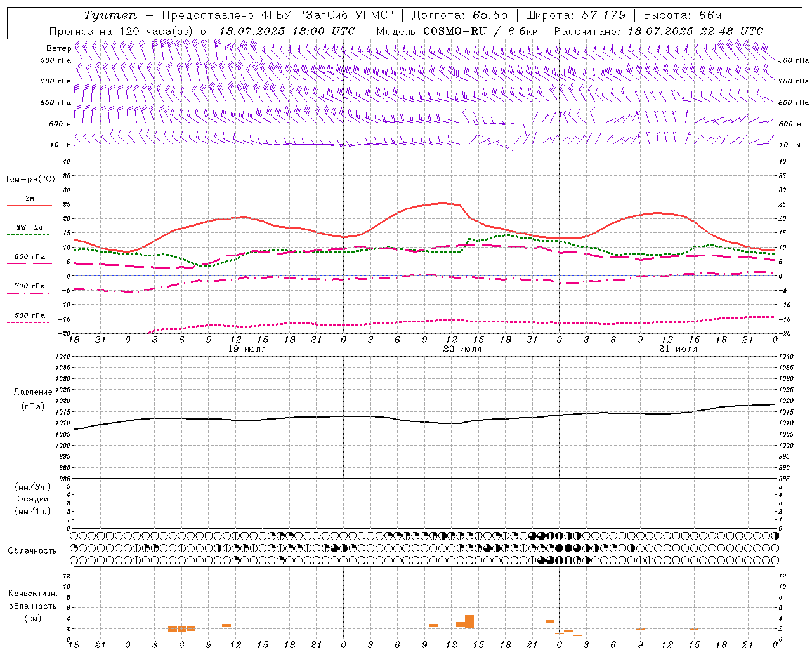Select the "Предоставлено ФГБУ ЗапСиб УГМС" header text
The width and height of the screenshot is (812, 650).
[278, 15]
